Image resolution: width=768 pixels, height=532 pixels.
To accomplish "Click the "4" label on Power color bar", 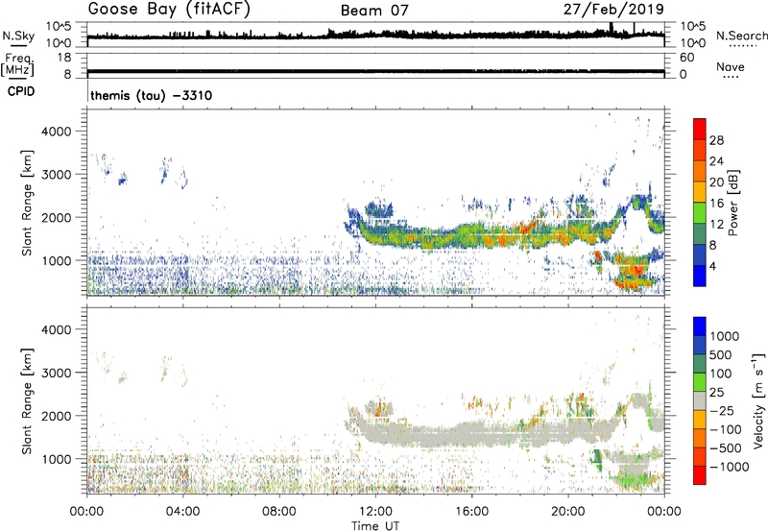I will pos(712,267).
